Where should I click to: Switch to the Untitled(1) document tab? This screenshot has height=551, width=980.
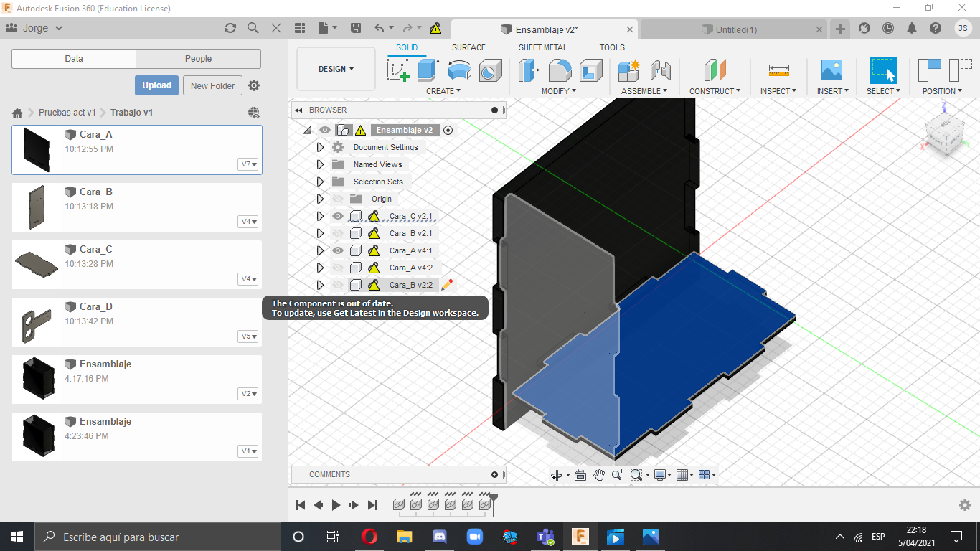tap(732, 29)
